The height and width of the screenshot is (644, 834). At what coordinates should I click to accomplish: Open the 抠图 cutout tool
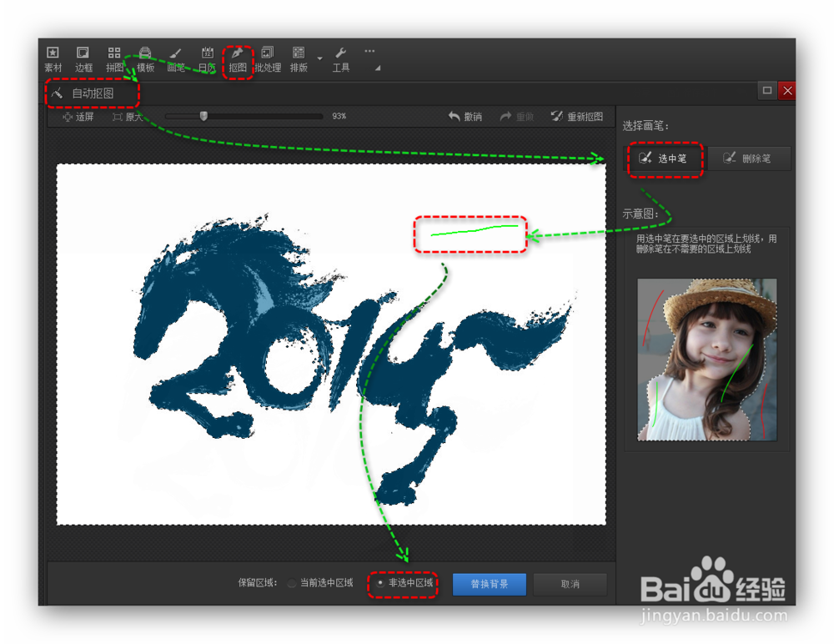coord(238,59)
